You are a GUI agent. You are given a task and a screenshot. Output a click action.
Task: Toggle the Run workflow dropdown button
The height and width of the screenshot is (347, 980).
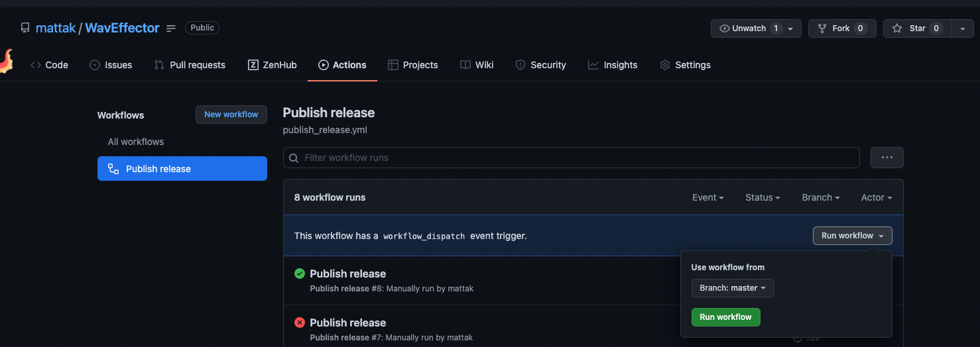click(853, 236)
